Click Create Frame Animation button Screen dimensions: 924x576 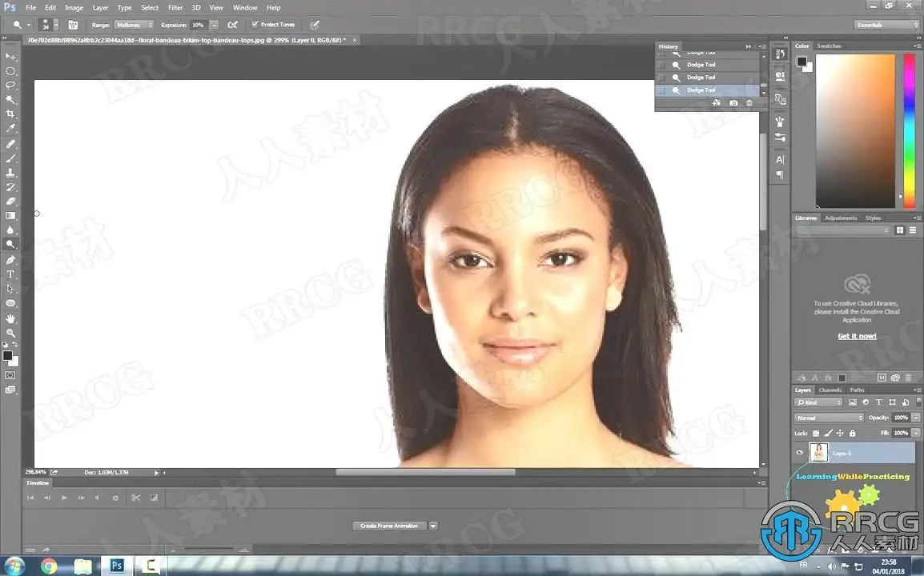[389, 526]
